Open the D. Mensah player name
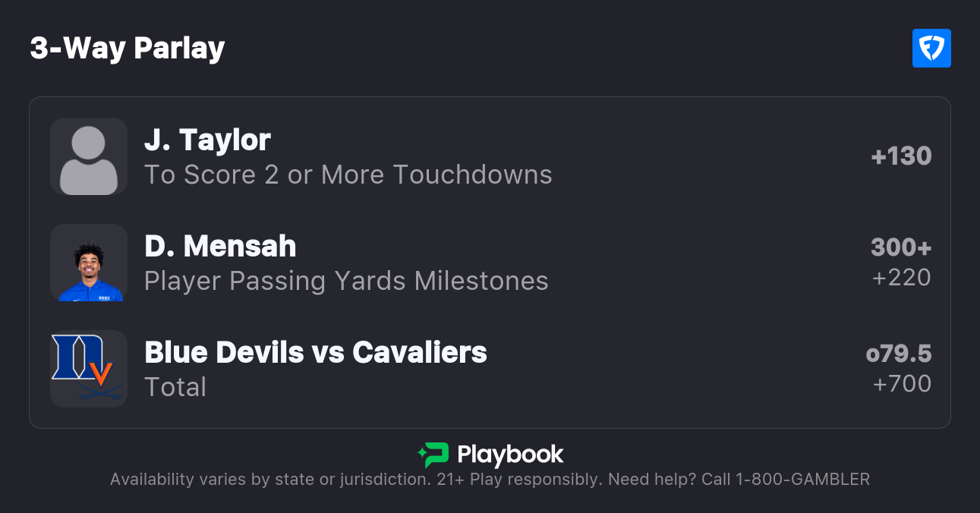This screenshot has height=513, width=980. coord(220,247)
